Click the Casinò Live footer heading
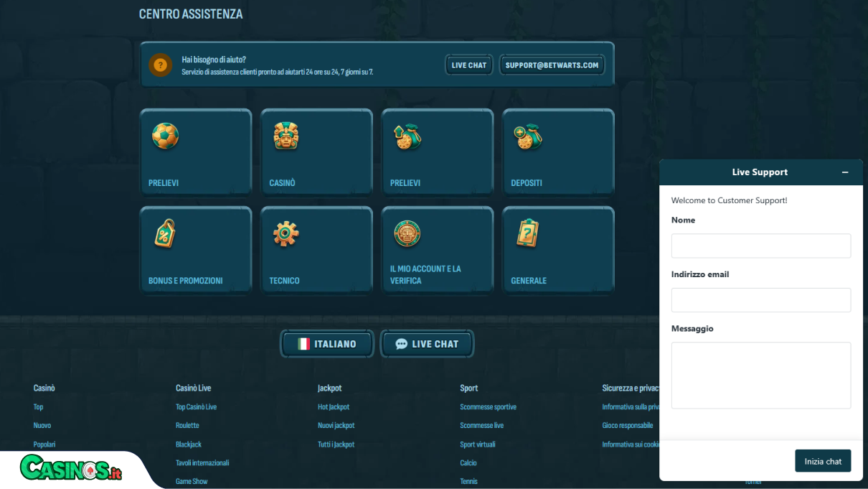The height and width of the screenshot is (489, 868). point(193,388)
